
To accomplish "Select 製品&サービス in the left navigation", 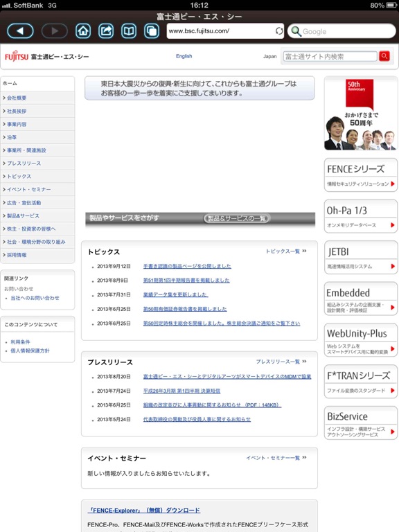I will pos(37,216).
